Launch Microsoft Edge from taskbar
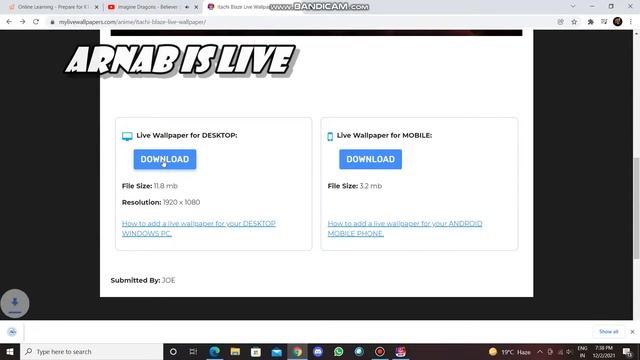The image size is (640, 360). pos(214,351)
